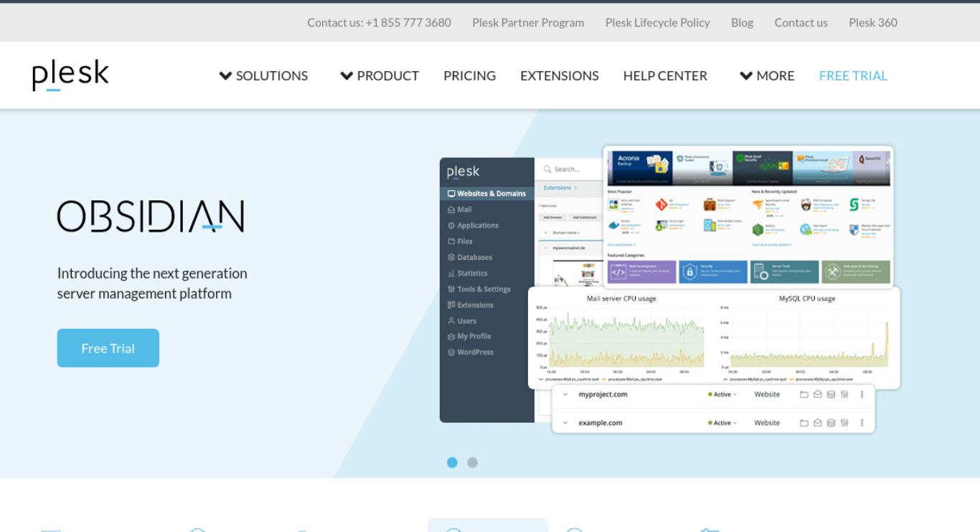
Task: Open the Blog link in the top bar
Action: click(x=742, y=22)
